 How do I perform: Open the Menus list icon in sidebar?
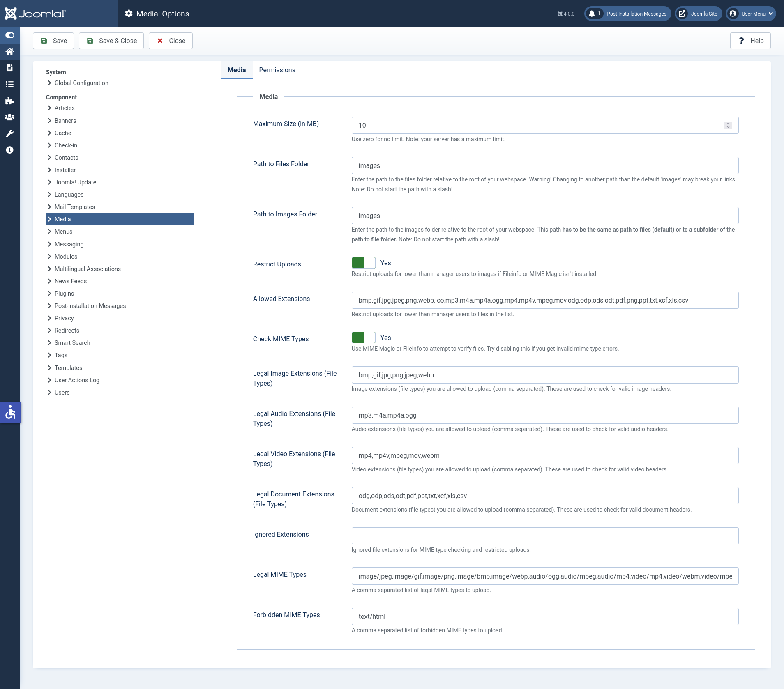tap(9, 84)
